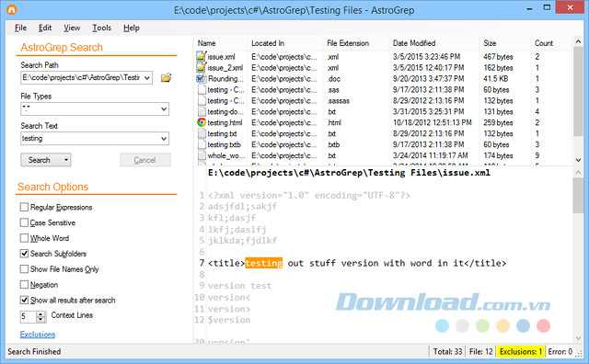Viewport: 589px width, 364px height.
Task: Open the Search Text history dropdown
Action: tap(164, 139)
